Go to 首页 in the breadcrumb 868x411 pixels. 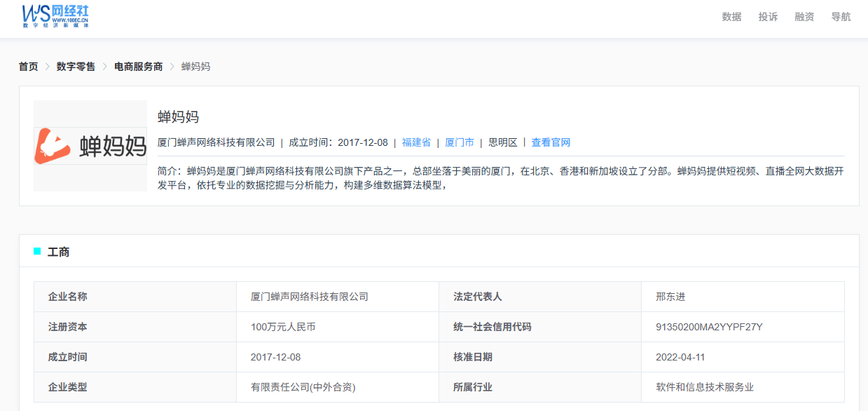click(29, 67)
